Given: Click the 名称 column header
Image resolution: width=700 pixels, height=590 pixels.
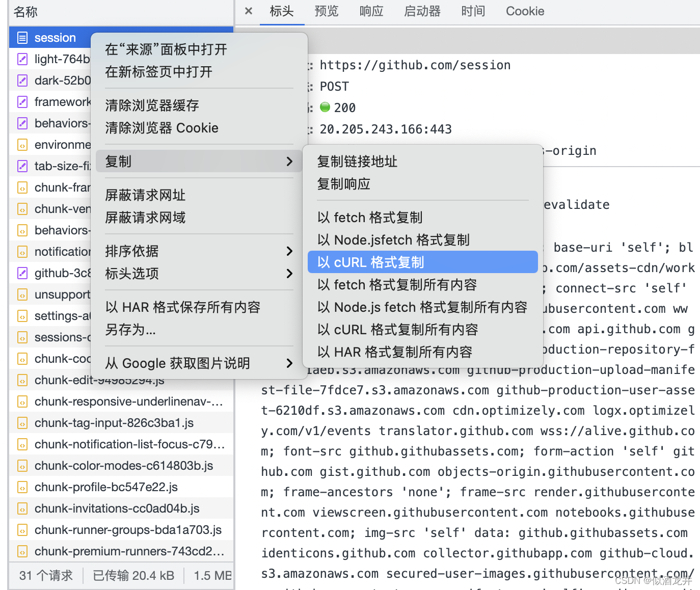Looking at the screenshot, I should pyautogui.click(x=121, y=12).
